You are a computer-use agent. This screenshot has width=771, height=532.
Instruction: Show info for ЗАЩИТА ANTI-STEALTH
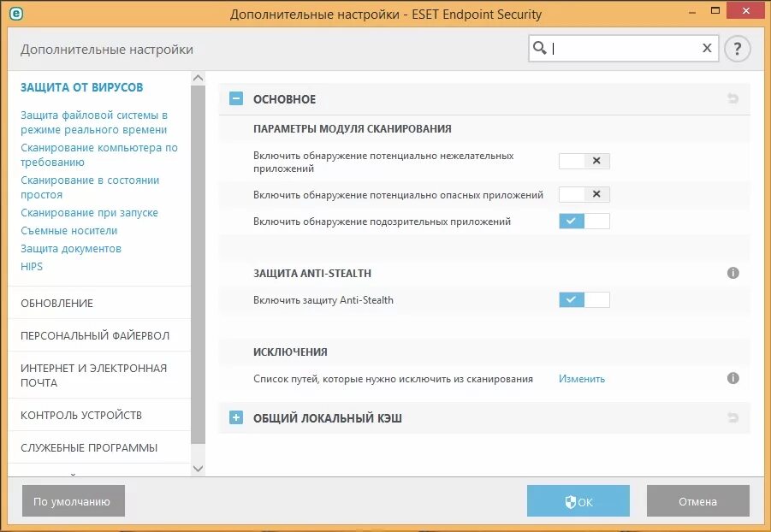point(732,273)
